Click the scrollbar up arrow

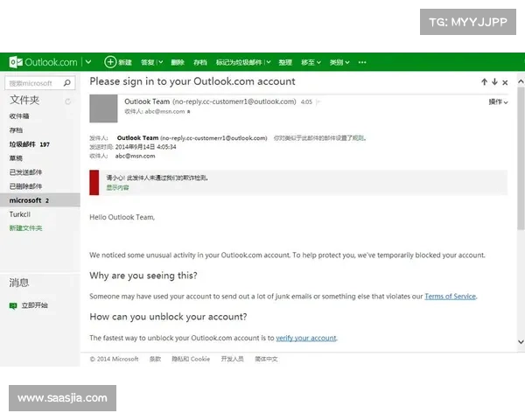pos(521,81)
